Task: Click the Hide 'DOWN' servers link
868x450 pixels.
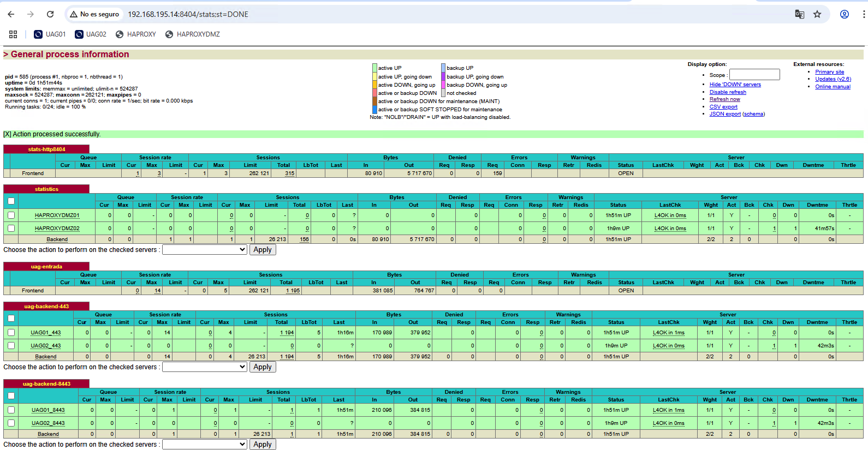Action: point(735,85)
